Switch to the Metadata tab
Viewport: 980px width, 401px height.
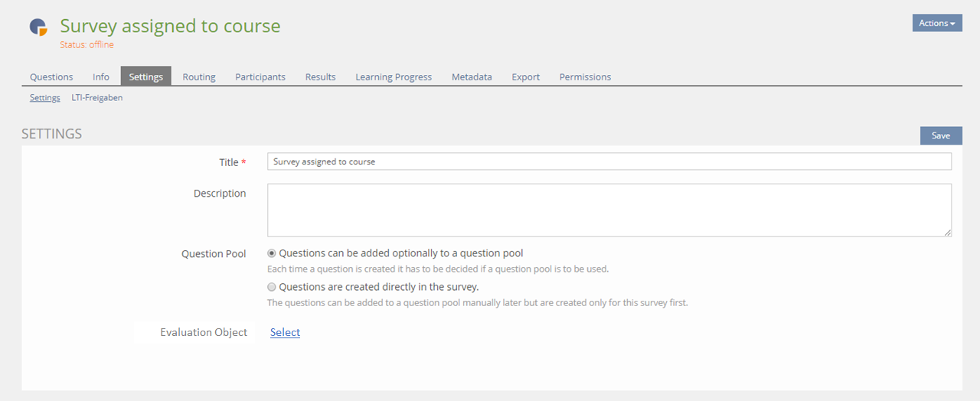click(x=472, y=77)
